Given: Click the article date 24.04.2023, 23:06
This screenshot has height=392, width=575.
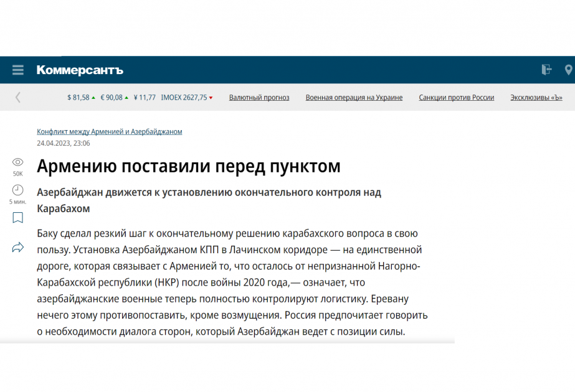Looking at the screenshot, I should coord(63,143).
